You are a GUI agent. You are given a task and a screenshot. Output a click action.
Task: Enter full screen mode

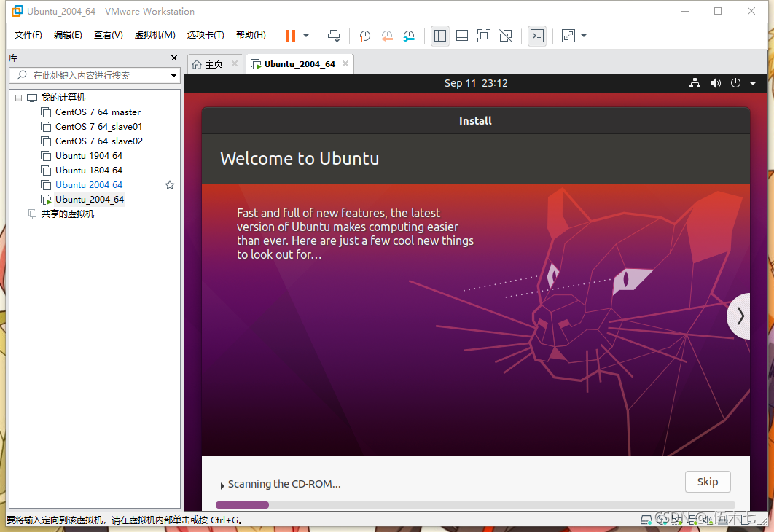coord(484,36)
